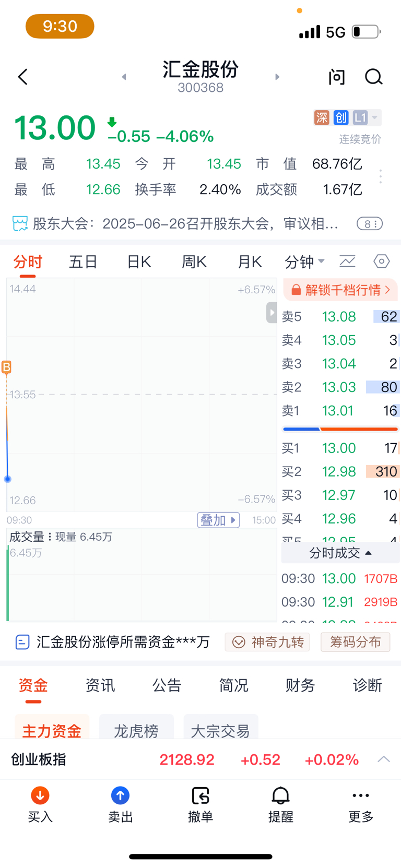
Task: Tap the 创业板指 index name
Action: tap(39, 759)
